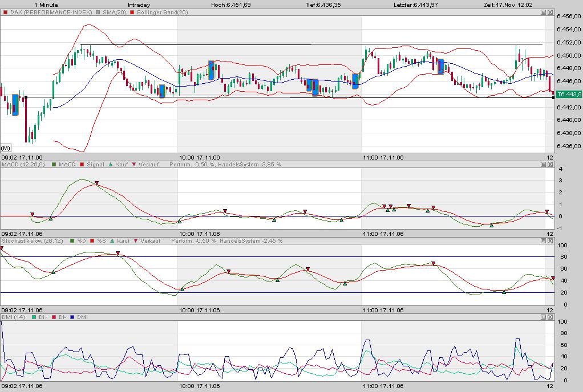Click the Verkauf marker at the MACD peak
Screen dimensions: 583x392
[x=96, y=183]
